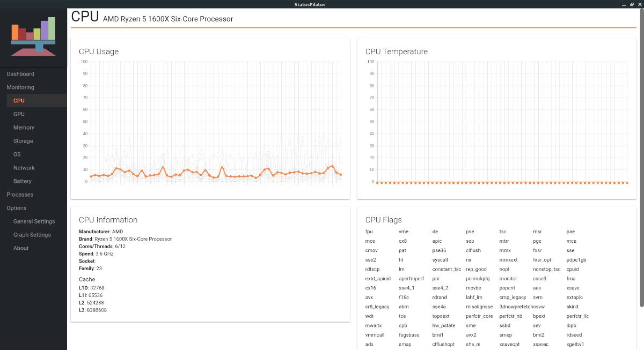The width and height of the screenshot is (644, 350).
Task: Click the 'perfctr_core' CPU flag
Action: coord(479,316)
